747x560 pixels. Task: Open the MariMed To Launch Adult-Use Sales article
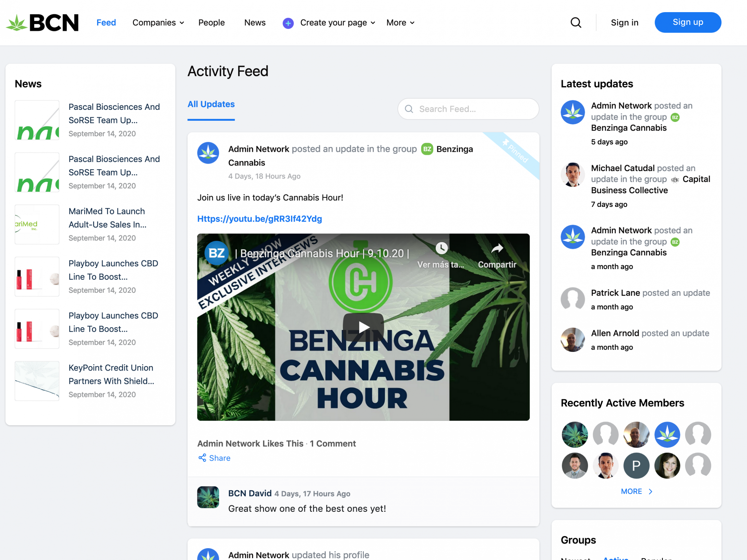click(x=107, y=218)
